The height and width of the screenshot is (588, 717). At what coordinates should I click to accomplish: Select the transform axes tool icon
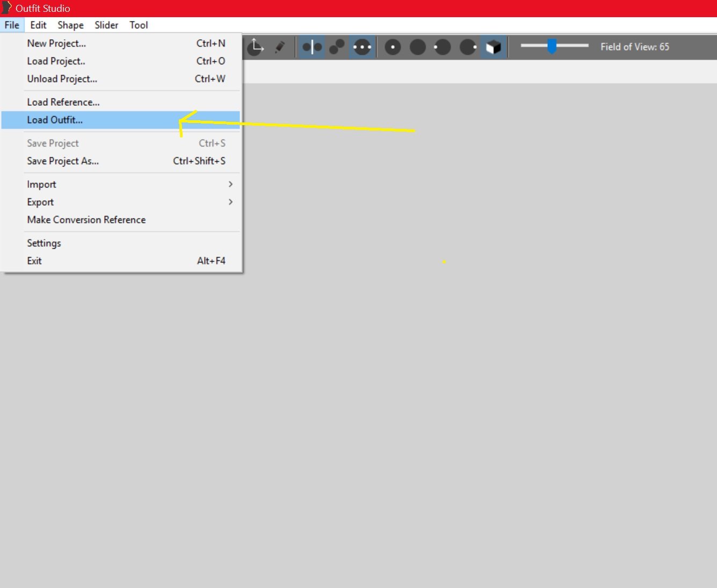[256, 47]
